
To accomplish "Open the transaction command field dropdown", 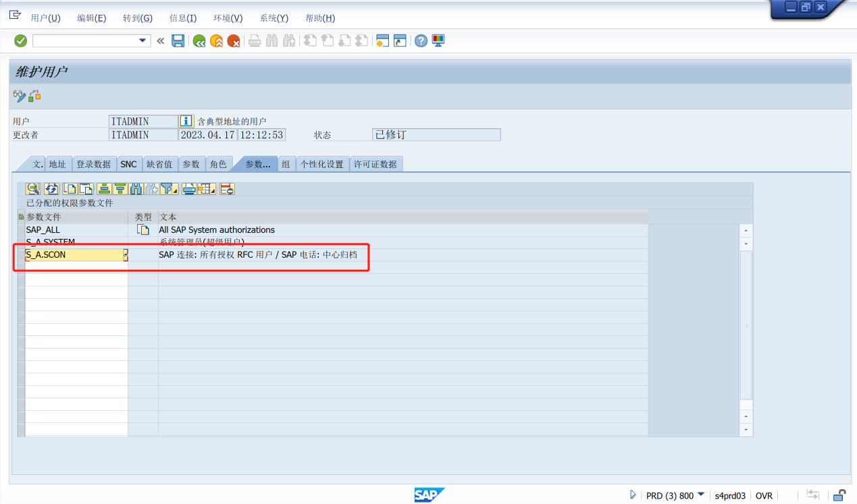I will point(142,41).
